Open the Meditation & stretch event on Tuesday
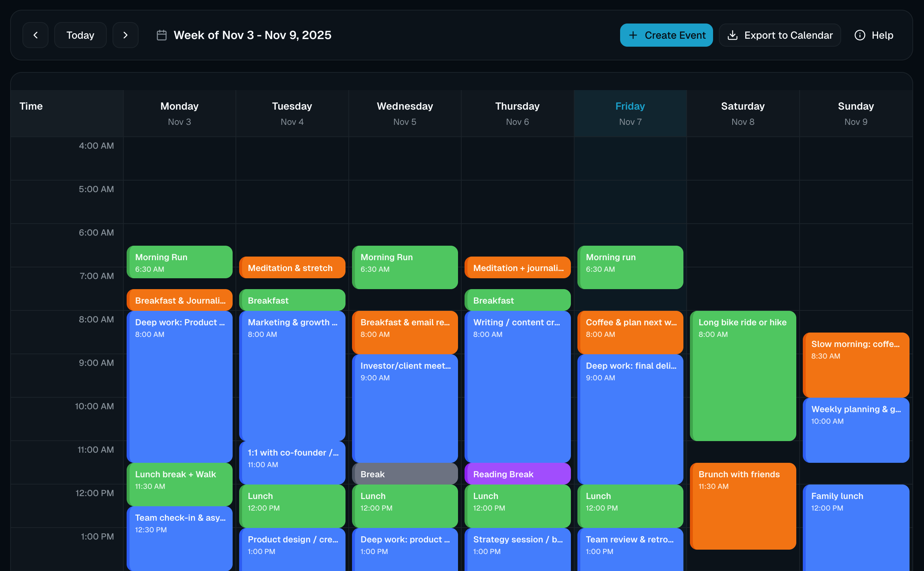This screenshot has width=924, height=571. 292,268
